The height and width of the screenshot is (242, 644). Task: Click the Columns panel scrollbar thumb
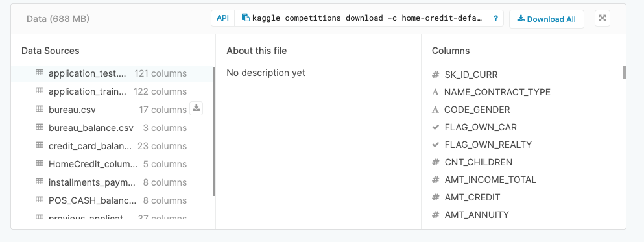[x=625, y=72]
